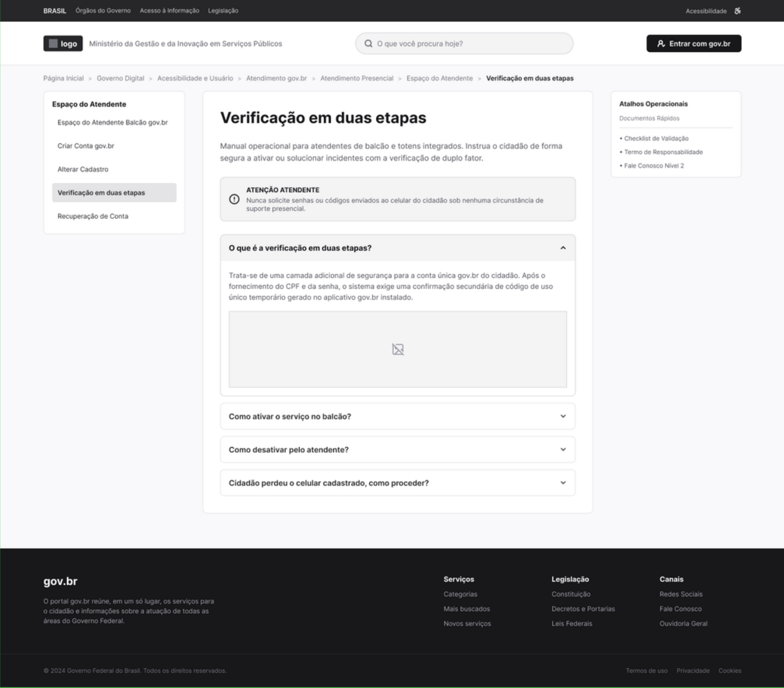Expand 'Como desativar pelo atendente?' accordion
784x688 pixels.
point(398,449)
